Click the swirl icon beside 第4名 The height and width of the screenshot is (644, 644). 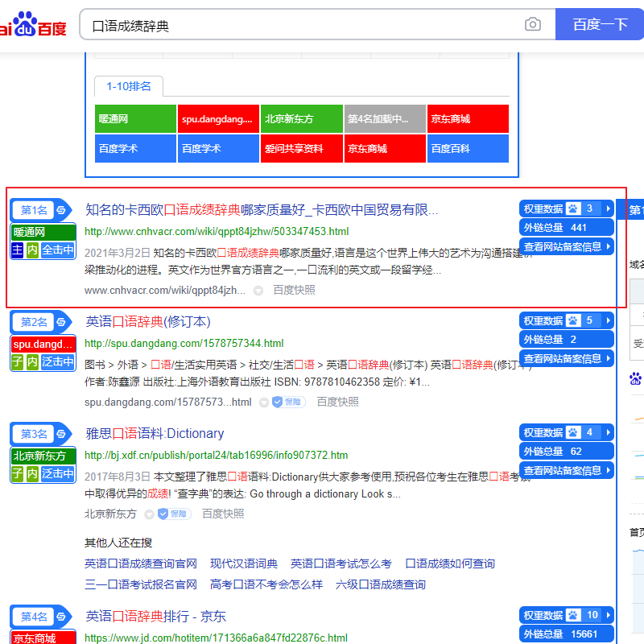(x=61, y=617)
